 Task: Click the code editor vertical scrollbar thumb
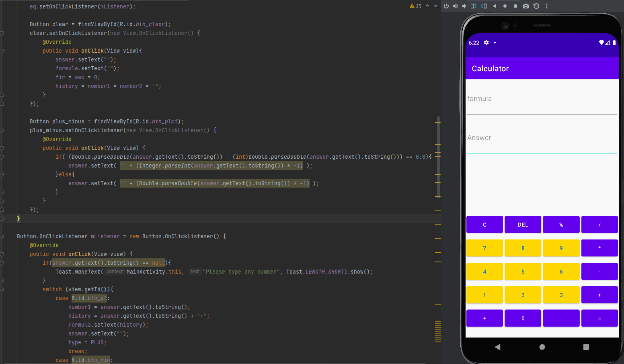click(439, 157)
